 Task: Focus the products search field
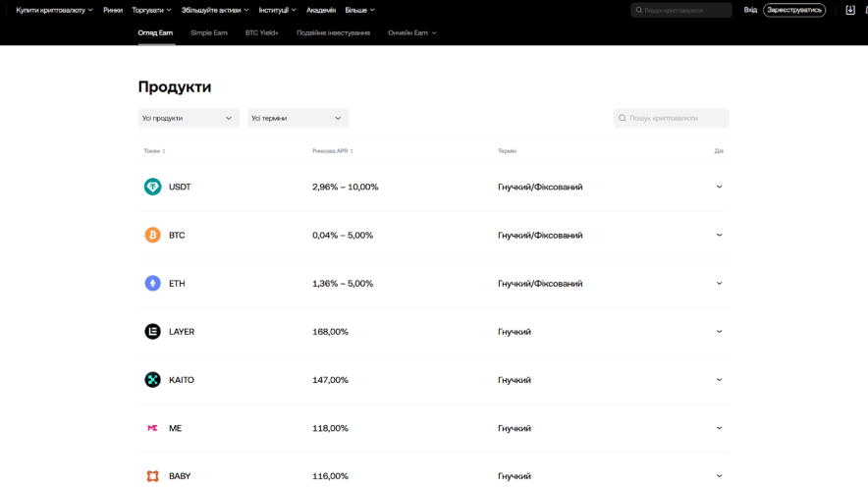[678, 118]
